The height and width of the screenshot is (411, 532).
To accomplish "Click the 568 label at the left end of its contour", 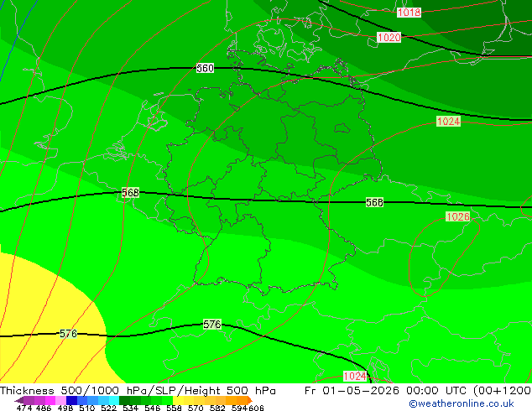I will pyautogui.click(x=131, y=193).
